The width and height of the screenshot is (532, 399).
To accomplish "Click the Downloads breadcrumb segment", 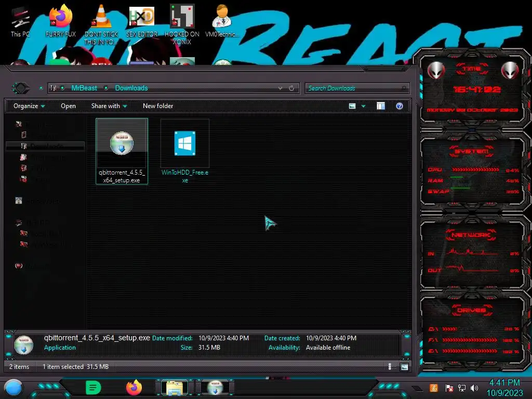I will 131,88.
